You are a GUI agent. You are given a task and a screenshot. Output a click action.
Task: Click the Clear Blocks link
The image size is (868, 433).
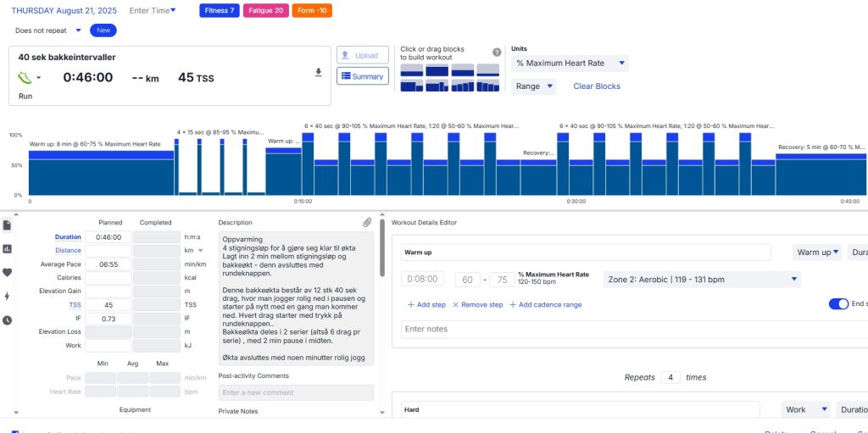[597, 86]
